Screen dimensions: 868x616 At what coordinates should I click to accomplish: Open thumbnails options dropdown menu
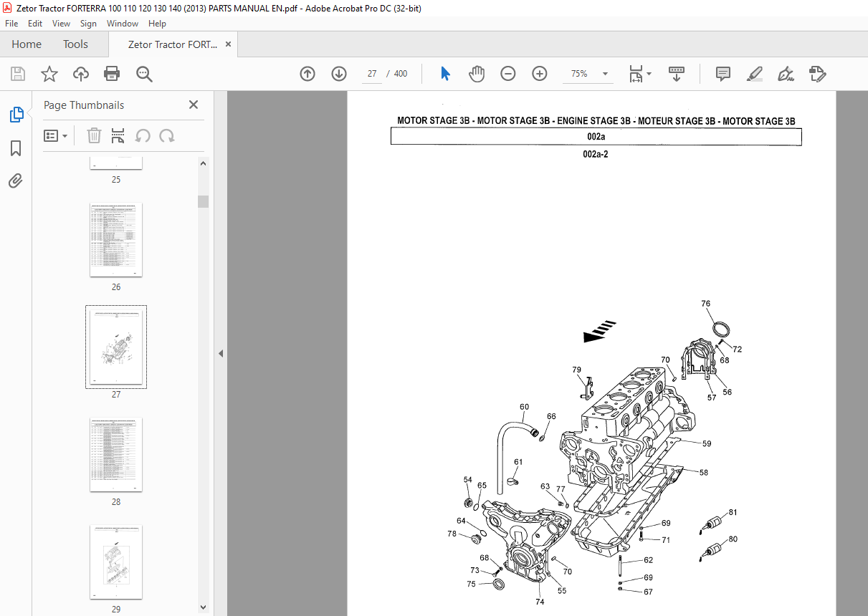[x=56, y=135]
